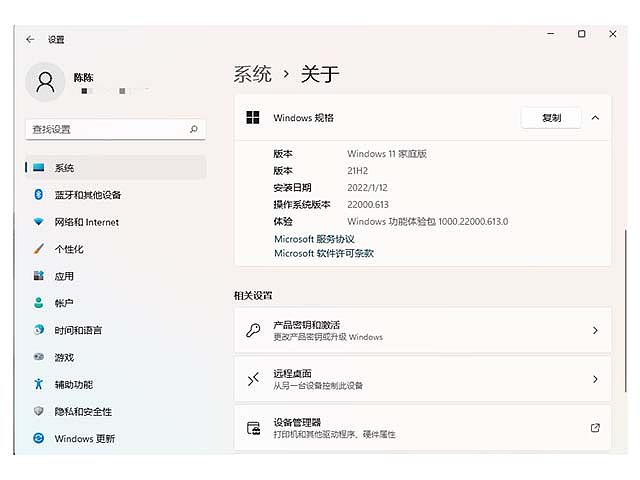Open 游戏 controller icon
Viewport: 640px width, 480px height.
click(39, 357)
